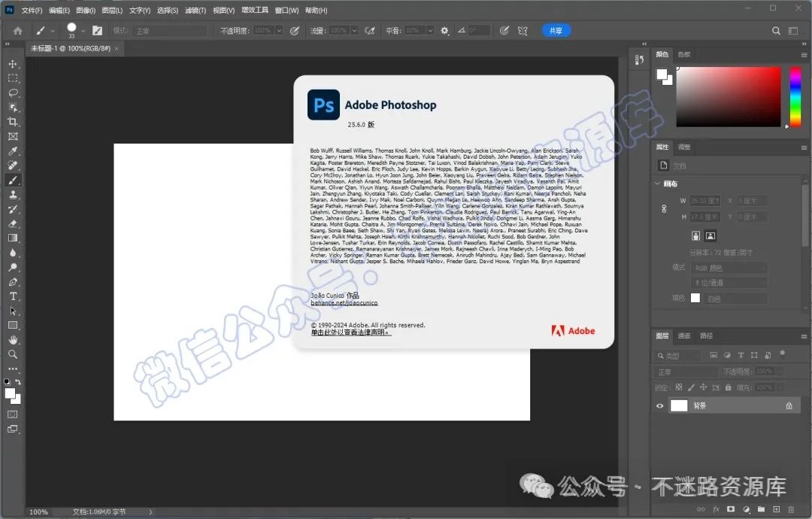The height and width of the screenshot is (519, 812).
Task: Open the 滤镜(T) menu
Action: [195, 11]
